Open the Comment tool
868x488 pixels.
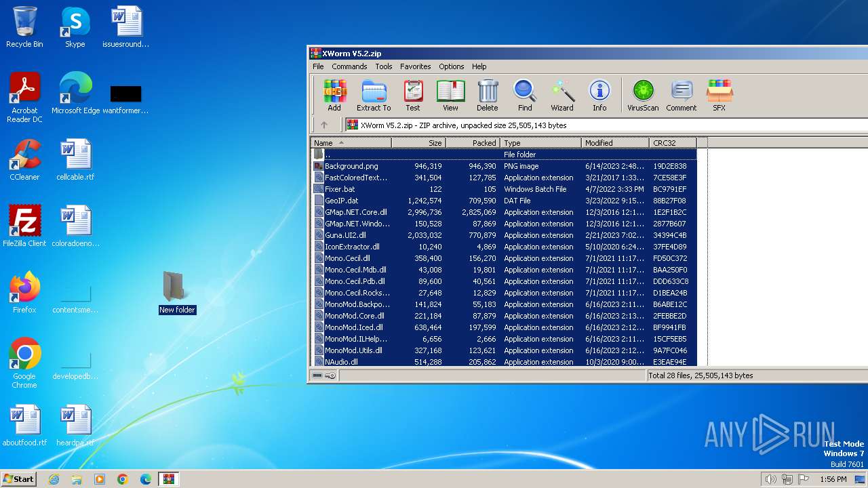pyautogui.click(x=682, y=95)
